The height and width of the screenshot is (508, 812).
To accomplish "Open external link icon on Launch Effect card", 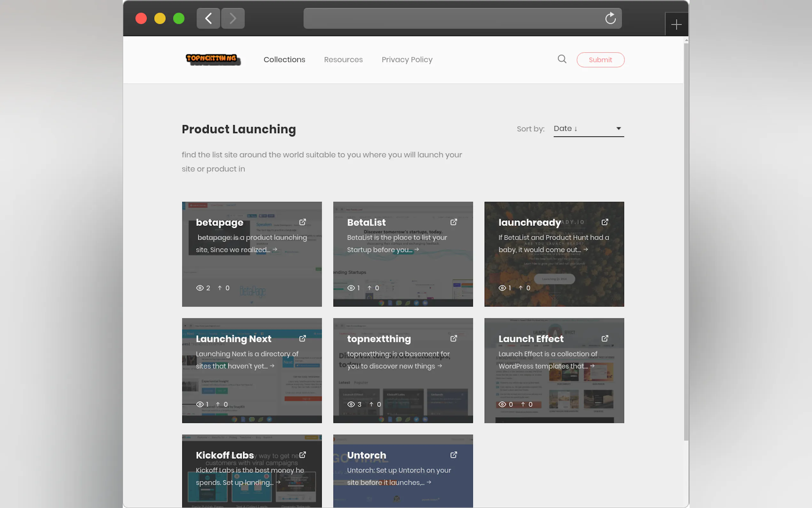I will pos(605,338).
